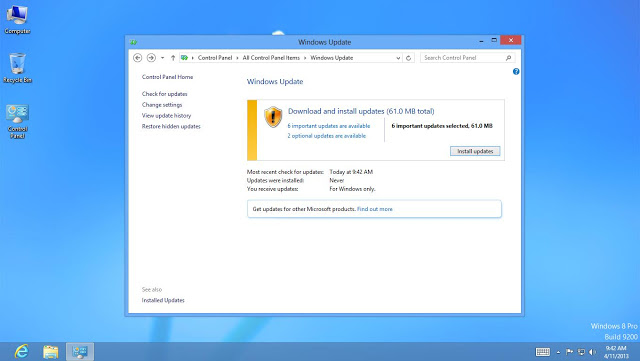Click the yellow shield warning icon

(x=273, y=117)
